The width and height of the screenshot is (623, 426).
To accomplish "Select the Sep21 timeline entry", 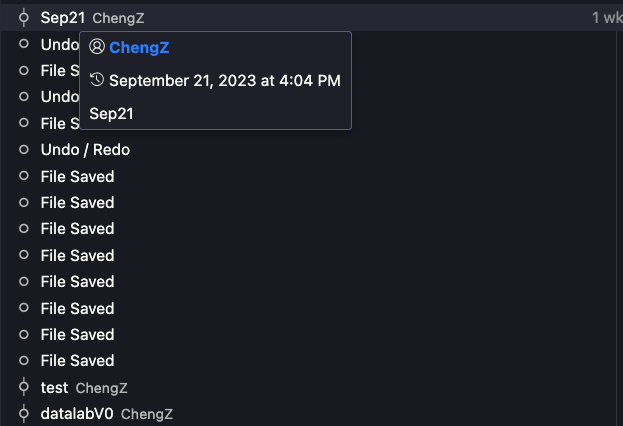I will pos(312,18).
